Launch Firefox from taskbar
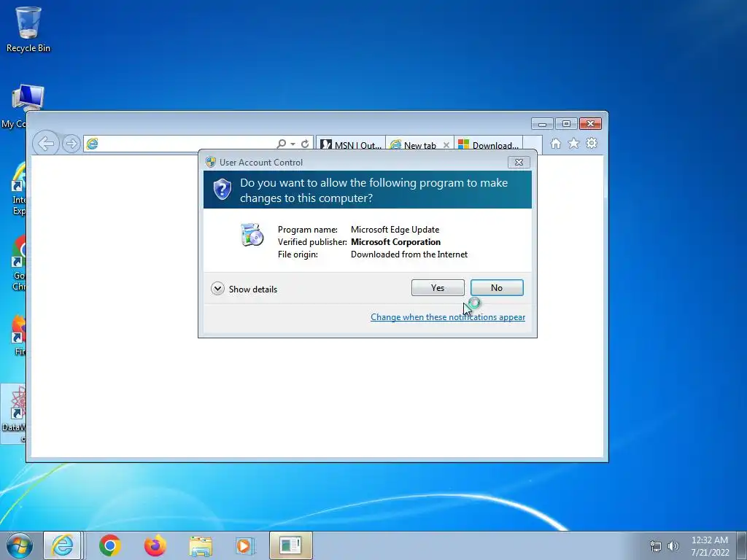This screenshot has width=747, height=560. 155,545
